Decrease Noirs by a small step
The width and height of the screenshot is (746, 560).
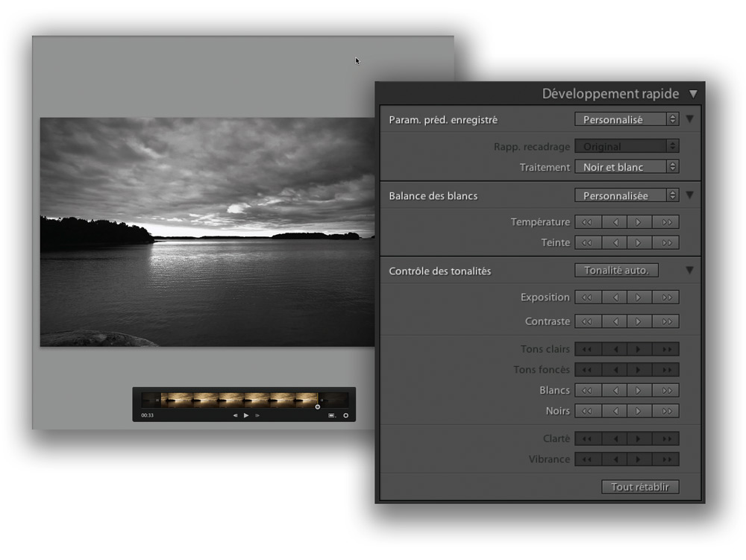614,411
